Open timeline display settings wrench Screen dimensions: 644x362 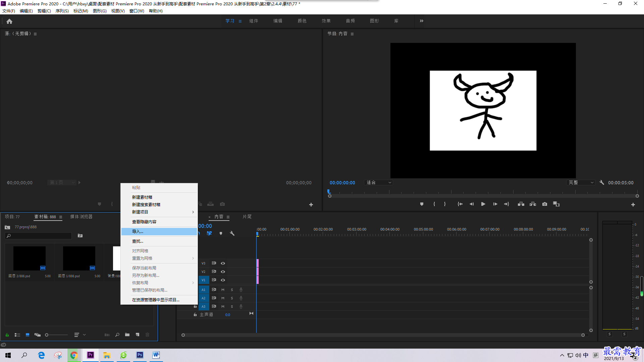tap(232, 233)
